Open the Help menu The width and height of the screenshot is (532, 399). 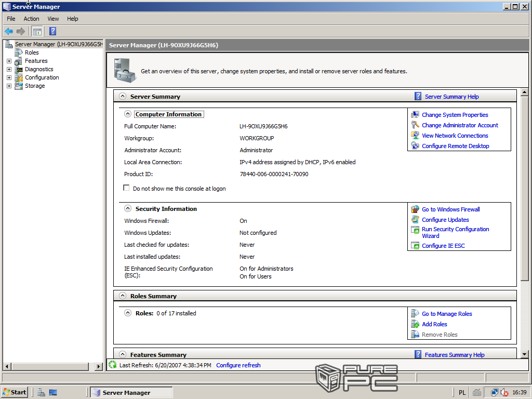73,19
